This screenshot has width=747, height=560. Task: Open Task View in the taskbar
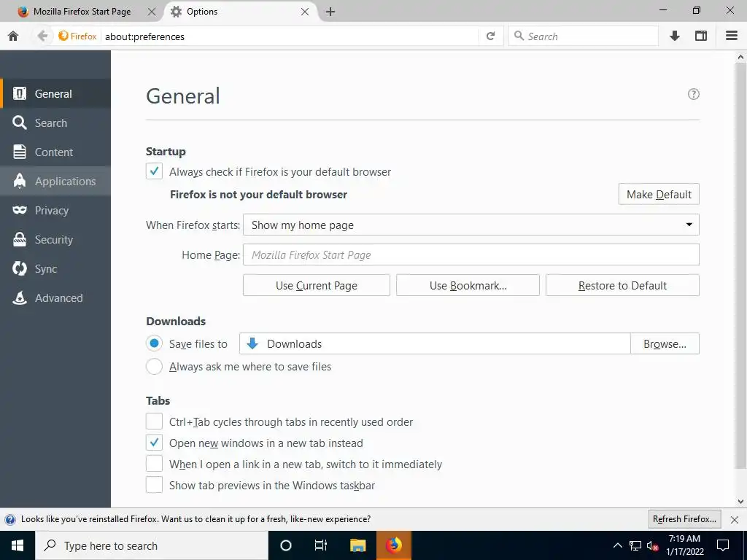(321, 545)
